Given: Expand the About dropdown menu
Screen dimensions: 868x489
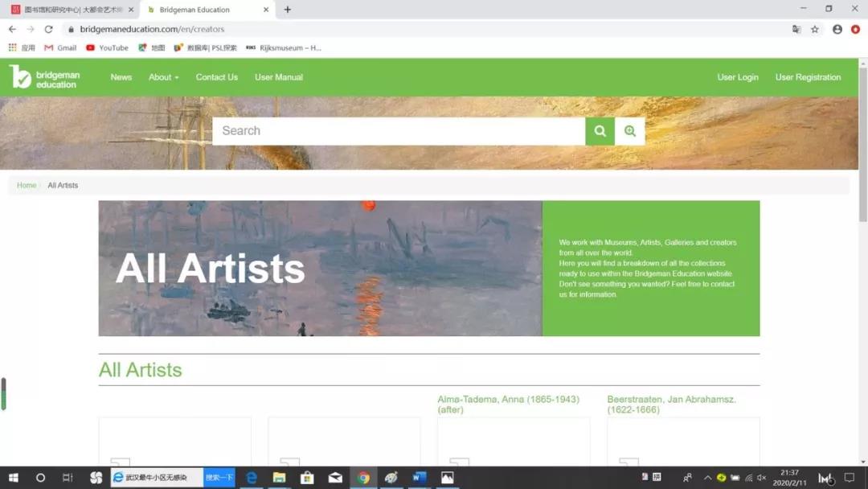Looking at the screenshot, I should coord(163,77).
